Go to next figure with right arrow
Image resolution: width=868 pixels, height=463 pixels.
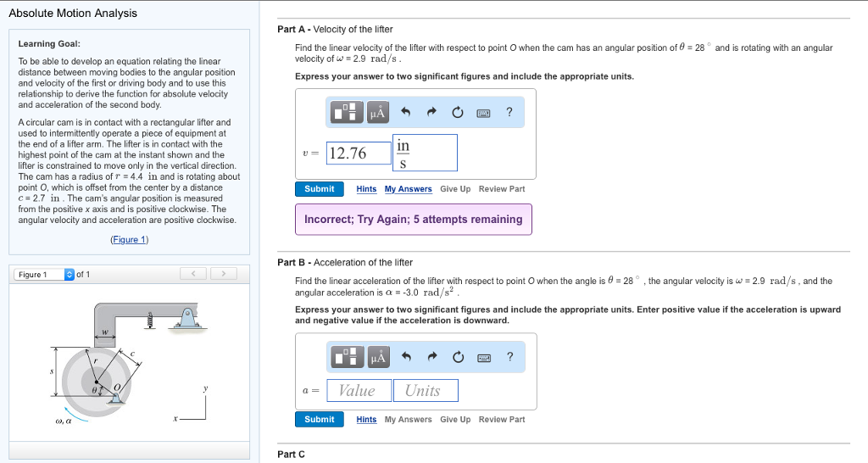click(223, 274)
